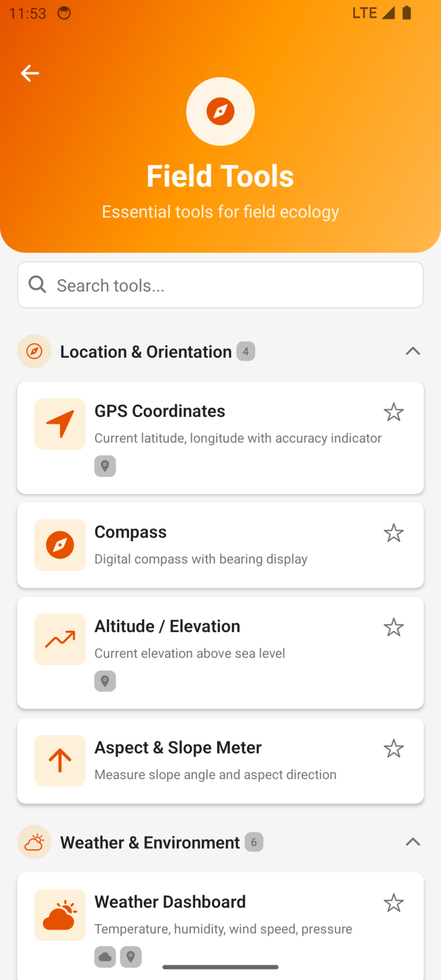Click the Altitude trending-up icon
Image resolution: width=441 pixels, height=980 pixels.
pyautogui.click(x=60, y=639)
